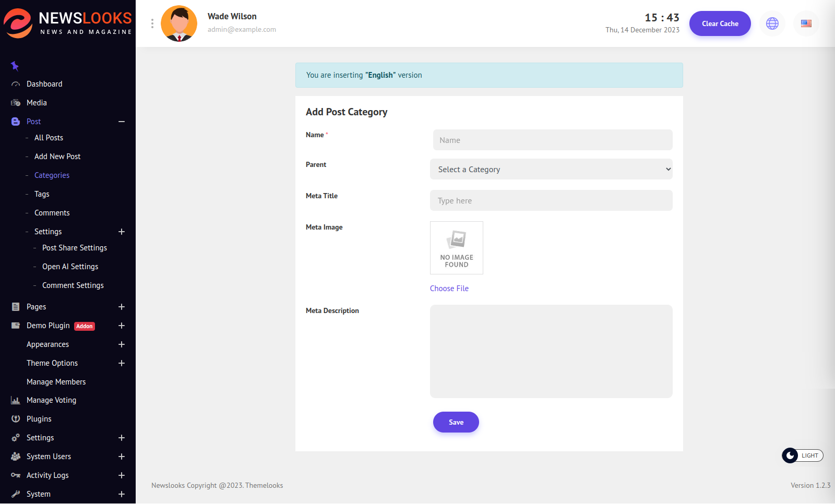Open All Posts in the sidebar
The width and height of the screenshot is (835, 504).
49,138
